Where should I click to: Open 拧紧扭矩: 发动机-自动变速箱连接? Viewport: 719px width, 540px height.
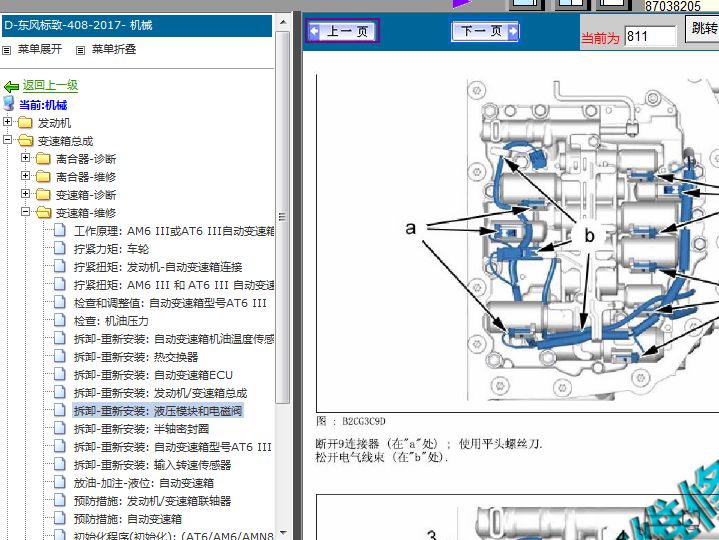pyautogui.click(x=158, y=267)
